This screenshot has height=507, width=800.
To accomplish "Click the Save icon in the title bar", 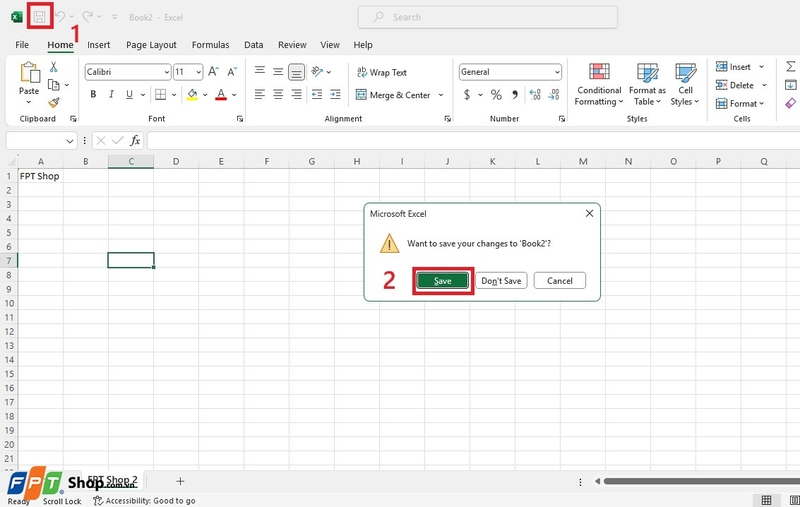I will [x=39, y=17].
